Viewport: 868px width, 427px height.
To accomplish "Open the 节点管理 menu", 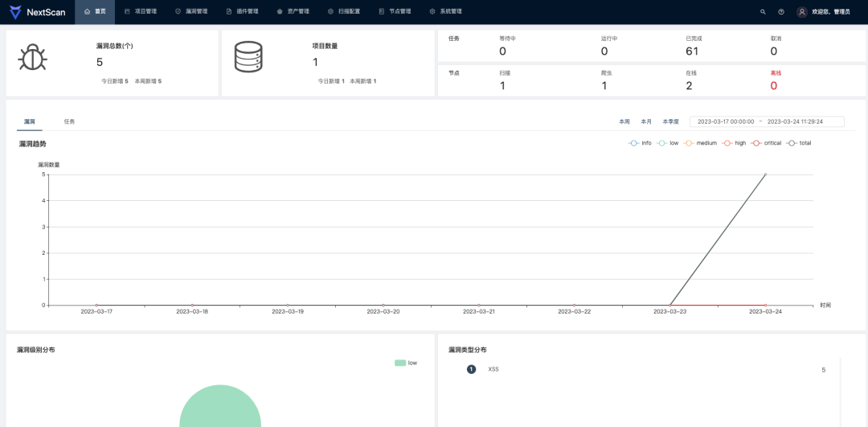I will pos(395,11).
